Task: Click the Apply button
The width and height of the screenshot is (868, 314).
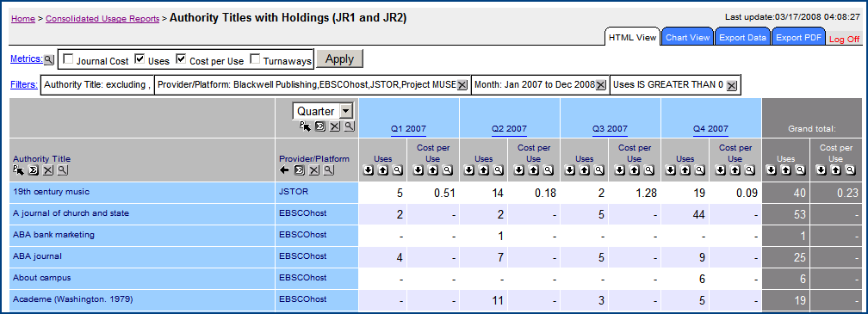Action: point(339,59)
